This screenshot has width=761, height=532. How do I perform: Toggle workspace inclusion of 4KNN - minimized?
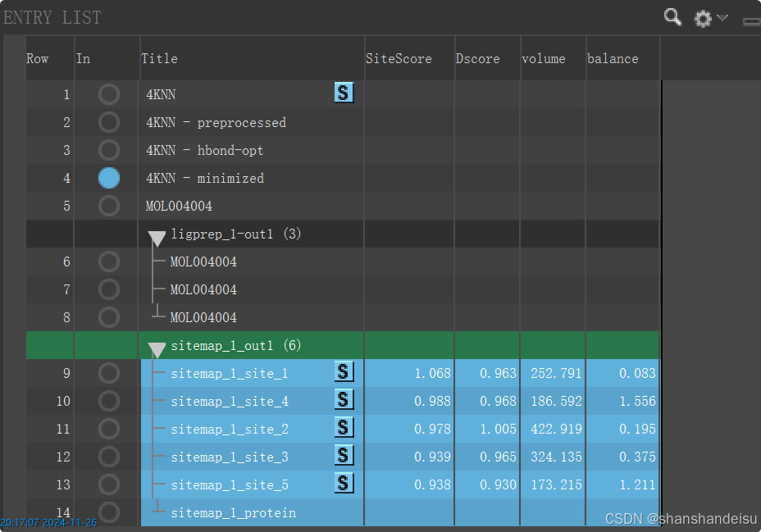[109, 178]
